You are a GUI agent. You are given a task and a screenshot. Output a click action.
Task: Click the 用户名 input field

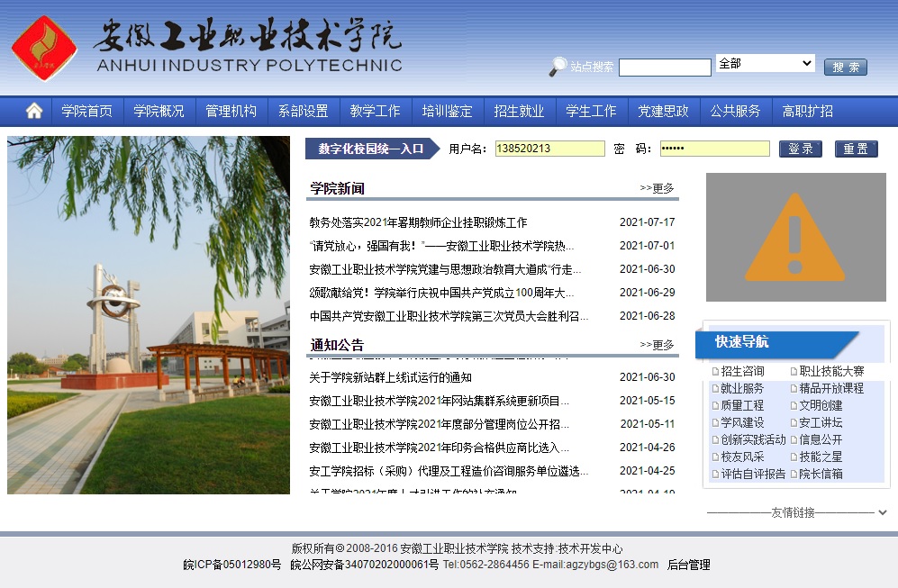pos(549,149)
